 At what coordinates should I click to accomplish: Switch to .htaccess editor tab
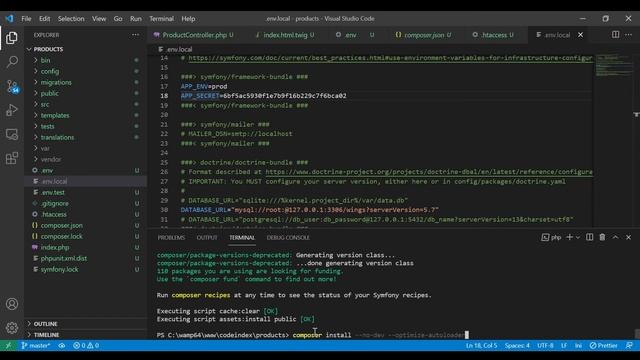494,35
